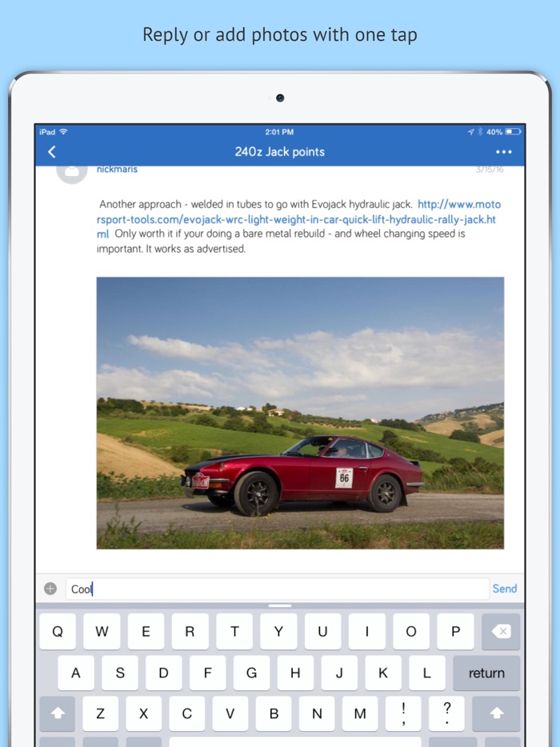Tap the Wi-Fi status icon
The width and height of the screenshot is (560, 747).
coord(63,131)
